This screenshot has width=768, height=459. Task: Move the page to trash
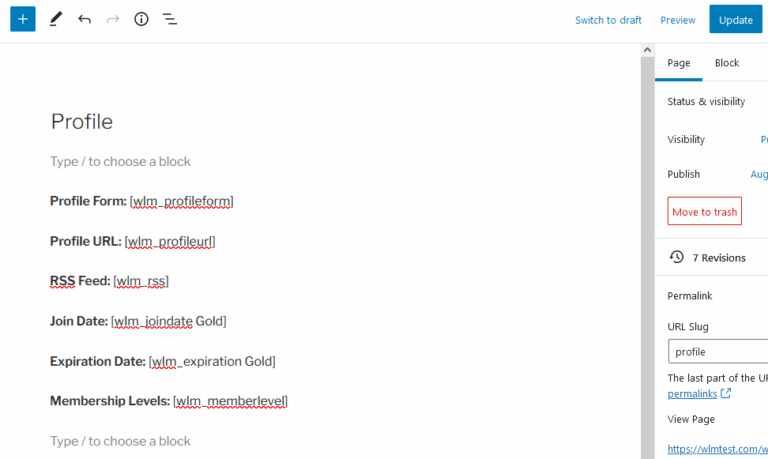[x=704, y=211]
